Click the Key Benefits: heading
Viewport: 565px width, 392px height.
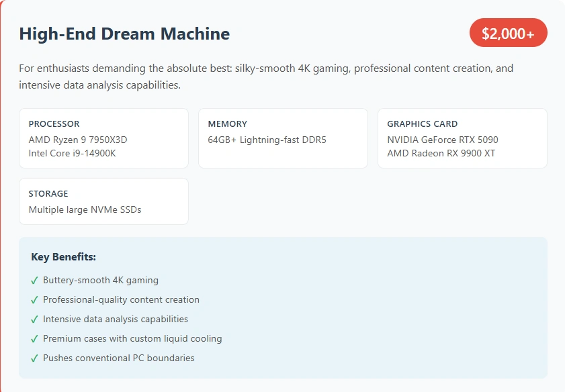63,257
